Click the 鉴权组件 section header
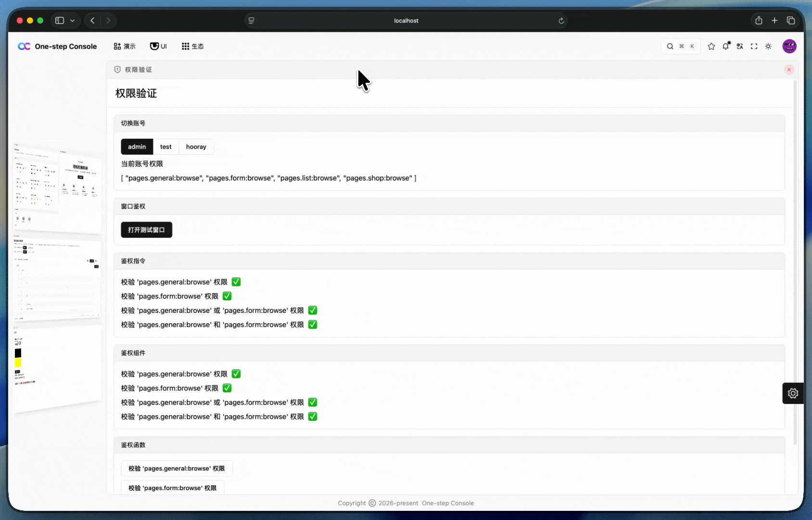The width and height of the screenshot is (812, 520). click(449, 353)
